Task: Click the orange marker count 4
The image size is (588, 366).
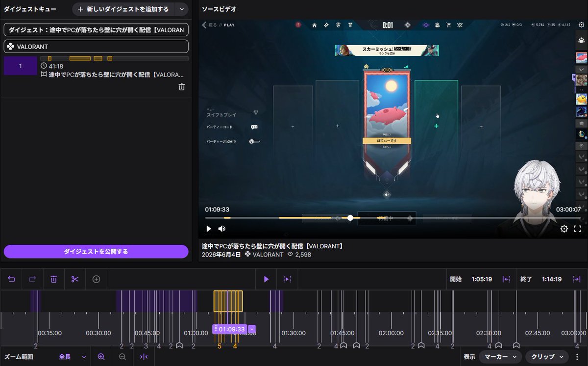Action: pos(235,346)
